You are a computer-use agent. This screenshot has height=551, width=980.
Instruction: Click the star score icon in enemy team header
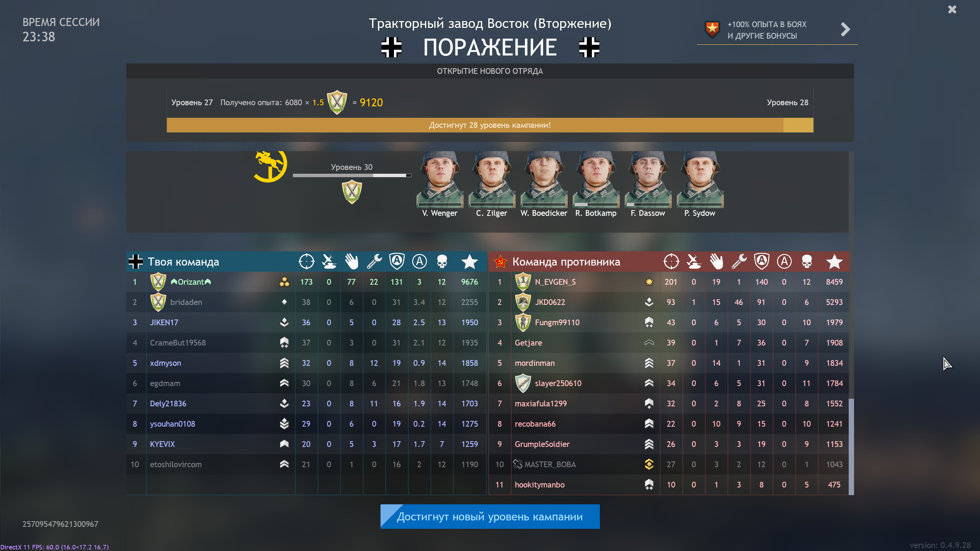834,262
